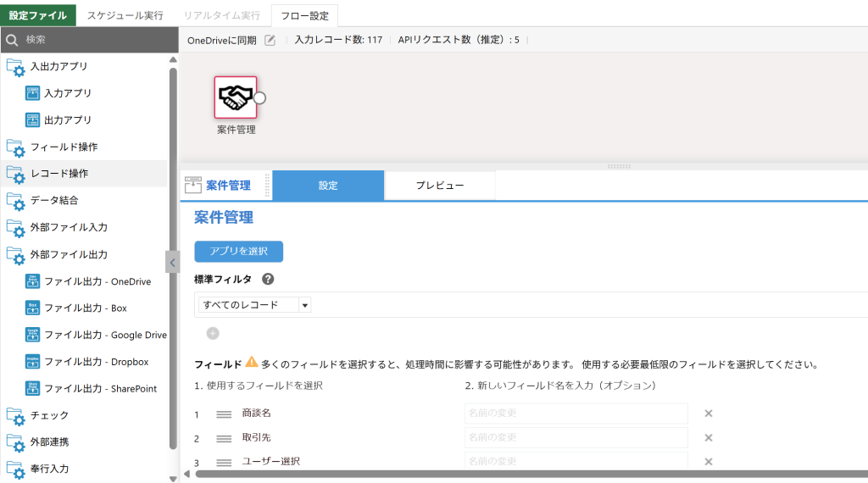This screenshot has height=483, width=868.
Task: Click the horizontal scrollbar left arrow
Action: pos(187,474)
